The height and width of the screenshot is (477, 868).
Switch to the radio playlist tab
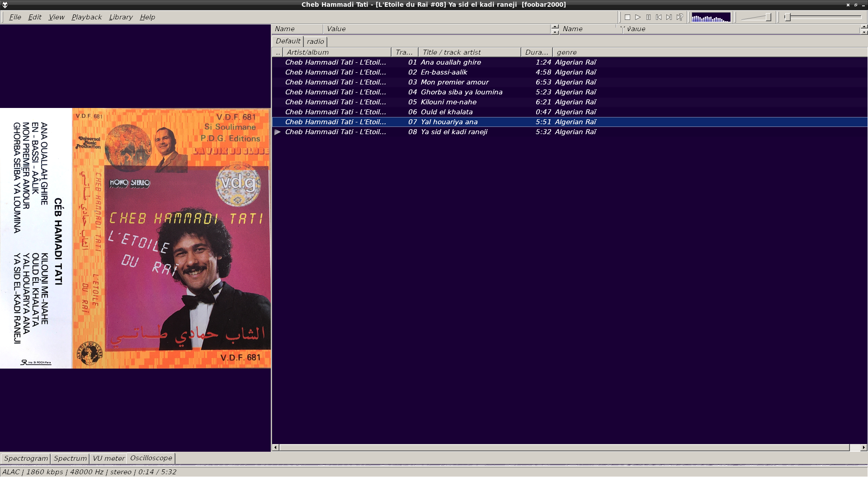[x=316, y=42]
